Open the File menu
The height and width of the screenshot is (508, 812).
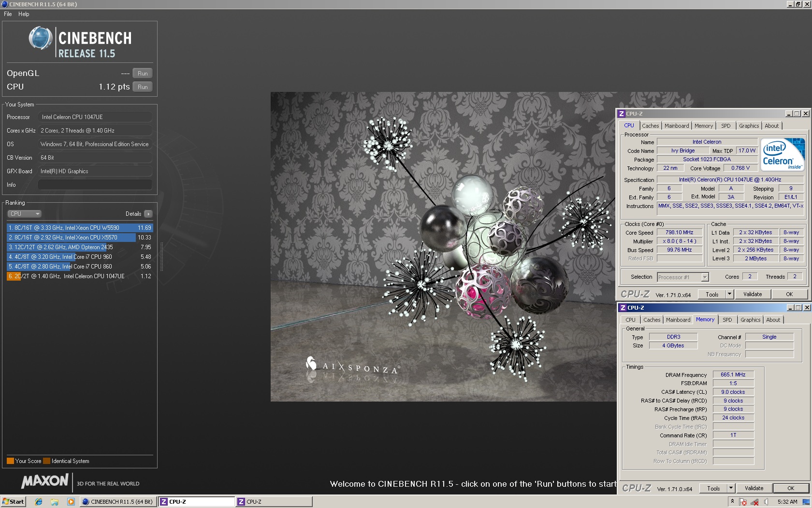tap(8, 14)
